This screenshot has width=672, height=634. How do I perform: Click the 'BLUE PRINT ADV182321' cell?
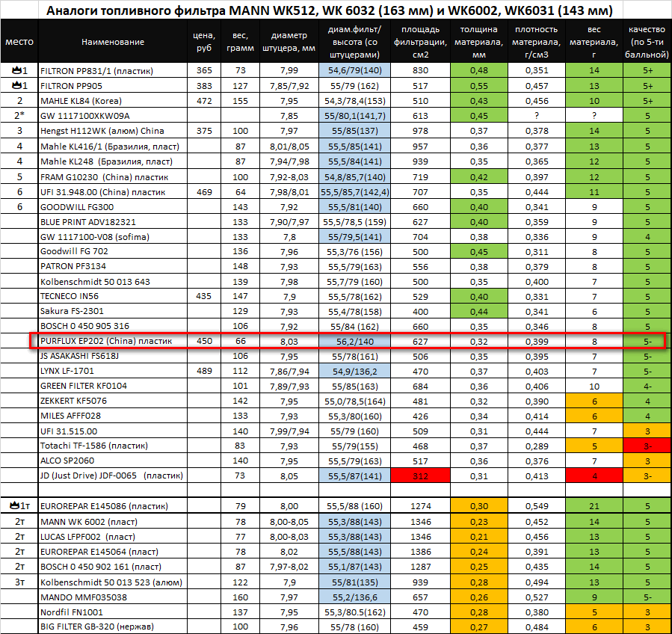113,221
